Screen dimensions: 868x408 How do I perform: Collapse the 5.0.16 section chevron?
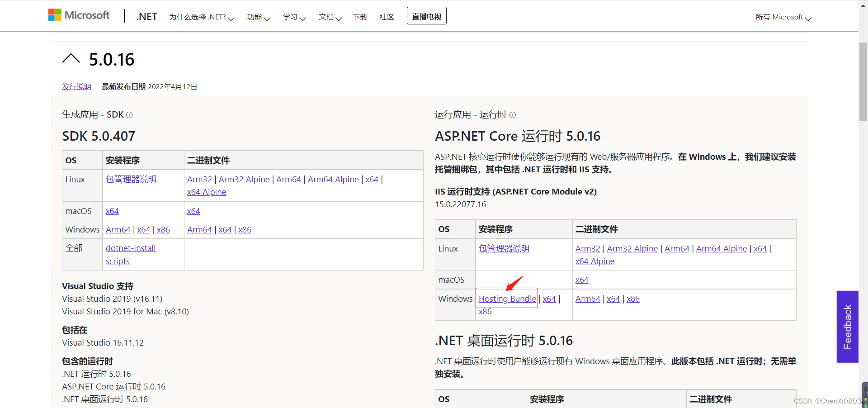71,58
